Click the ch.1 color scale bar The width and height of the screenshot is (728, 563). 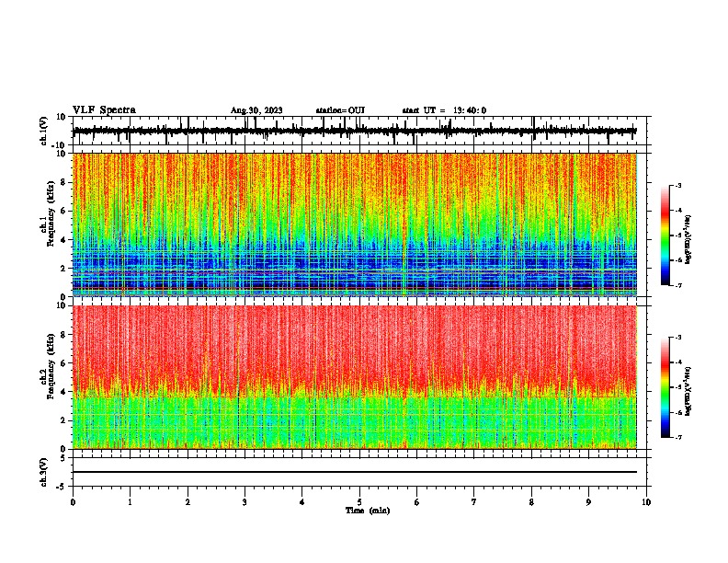coord(665,236)
